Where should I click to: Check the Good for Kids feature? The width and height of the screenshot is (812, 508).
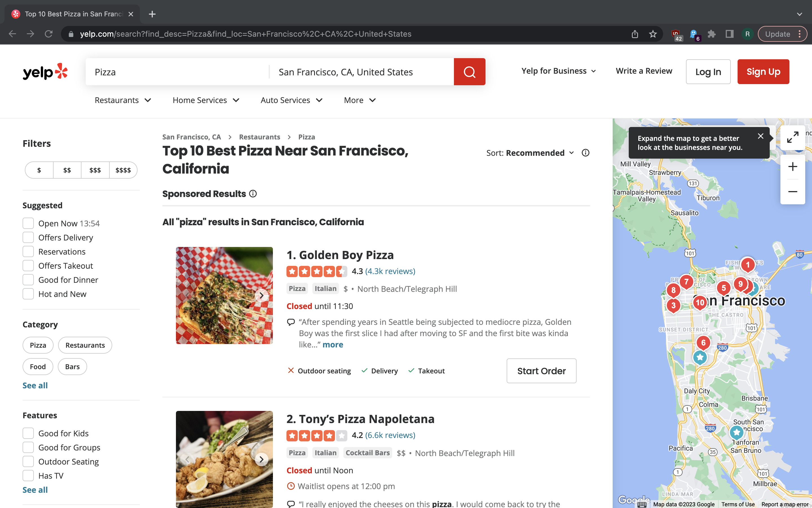click(28, 433)
